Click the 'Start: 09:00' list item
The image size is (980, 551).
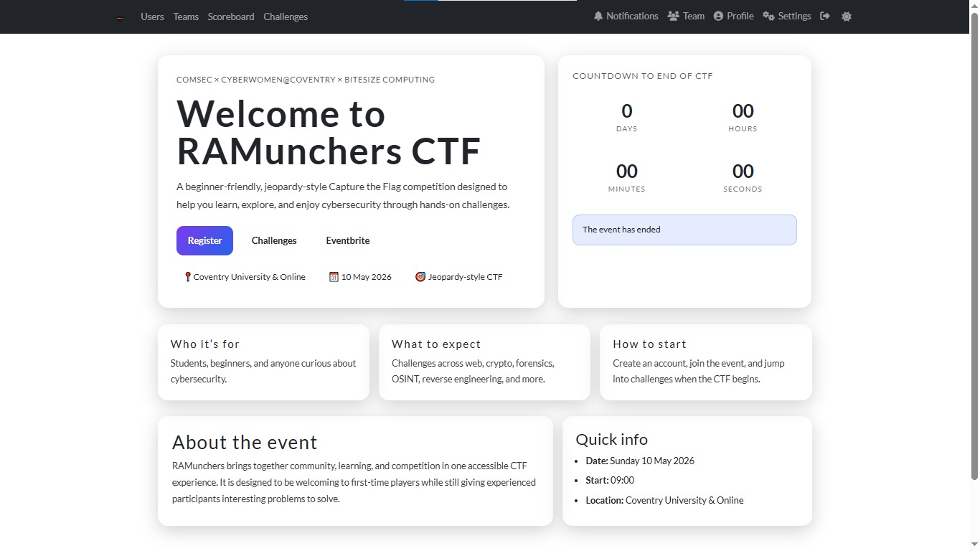pyautogui.click(x=610, y=480)
